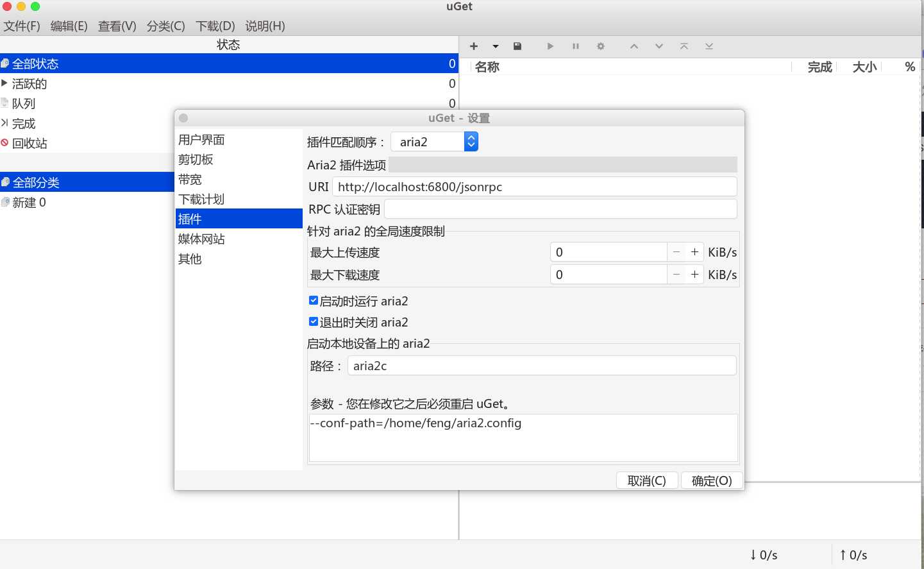Select the 队列 status row

(x=229, y=103)
